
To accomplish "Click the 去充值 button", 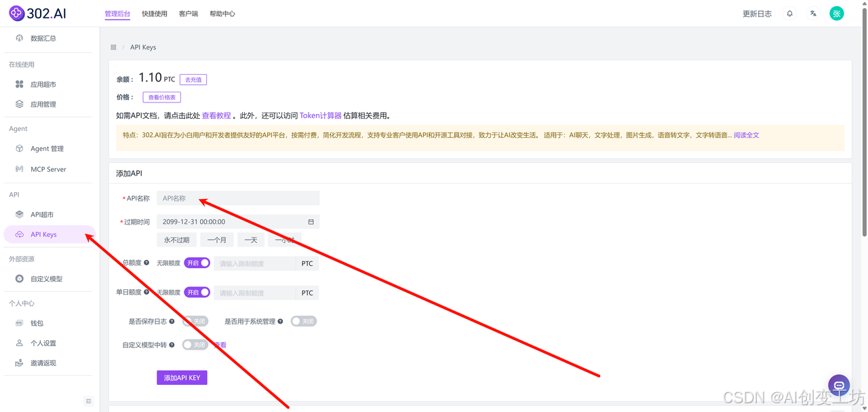I will click(x=193, y=79).
